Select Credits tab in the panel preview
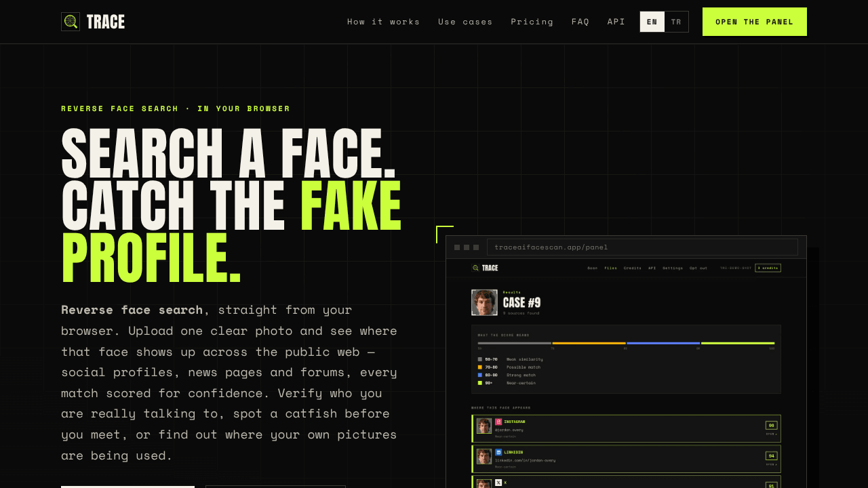Screen dimensions: 868x488 633,268
